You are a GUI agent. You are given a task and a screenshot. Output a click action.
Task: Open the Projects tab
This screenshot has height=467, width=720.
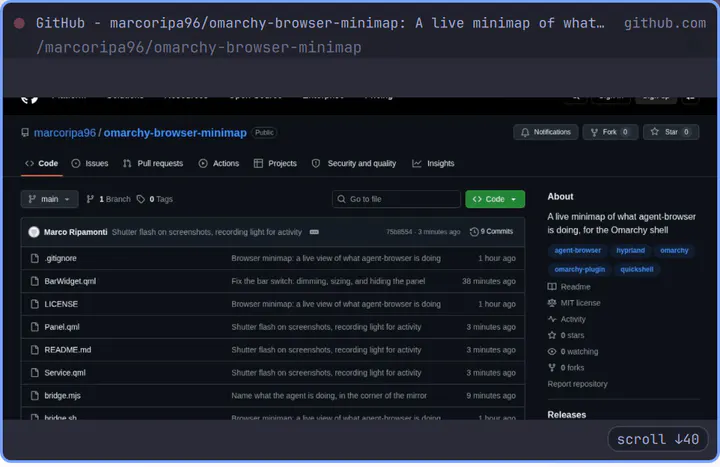(x=276, y=163)
